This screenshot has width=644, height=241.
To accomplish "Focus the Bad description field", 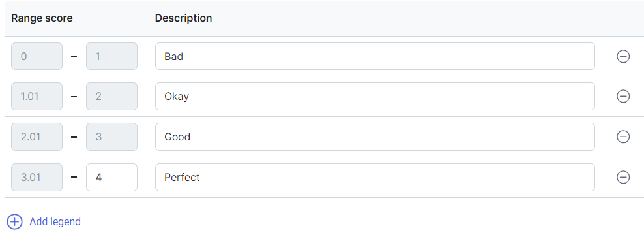I will pyautogui.click(x=375, y=56).
